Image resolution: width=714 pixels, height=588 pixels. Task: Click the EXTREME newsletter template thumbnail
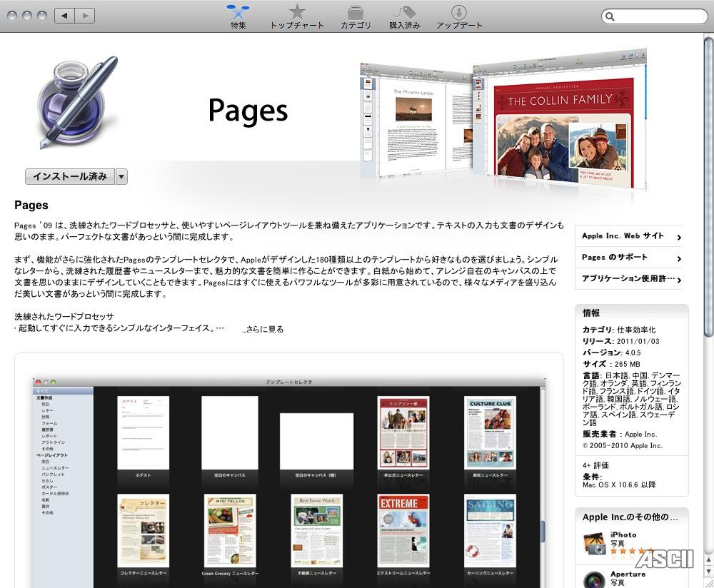pos(403,530)
